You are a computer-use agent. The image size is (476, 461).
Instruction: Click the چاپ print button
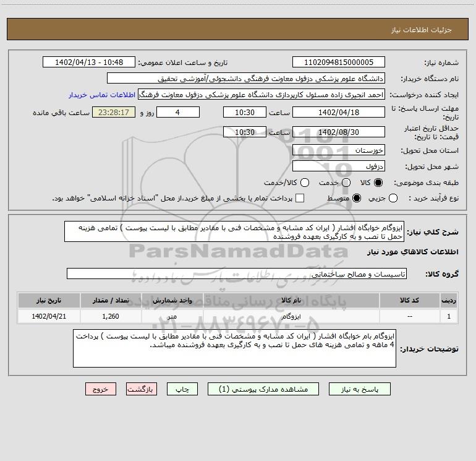182,389
